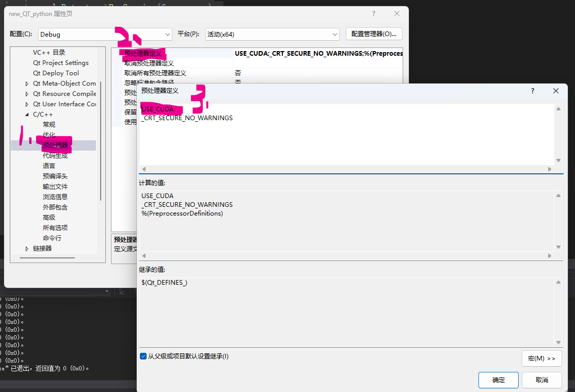Image resolution: width=575 pixels, height=392 pixels.
Task: Click the 配置管理器 button
Action: [x=373, y=34]
